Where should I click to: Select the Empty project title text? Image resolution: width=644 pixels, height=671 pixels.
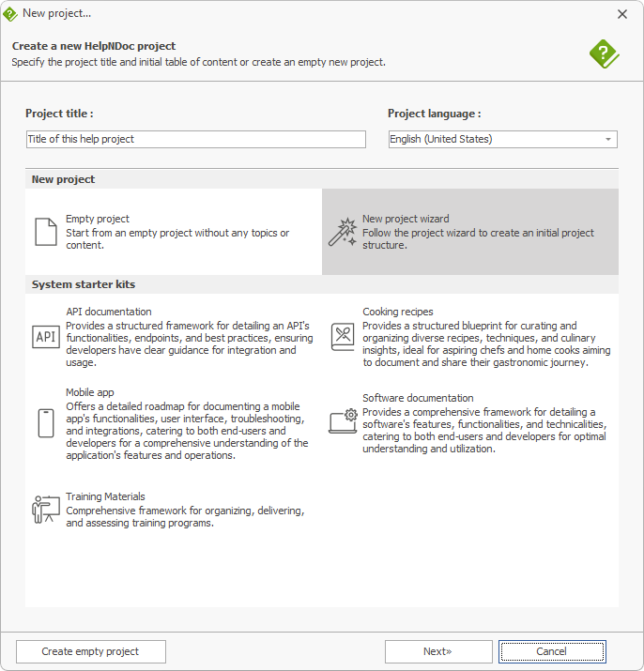click(98, 219)
